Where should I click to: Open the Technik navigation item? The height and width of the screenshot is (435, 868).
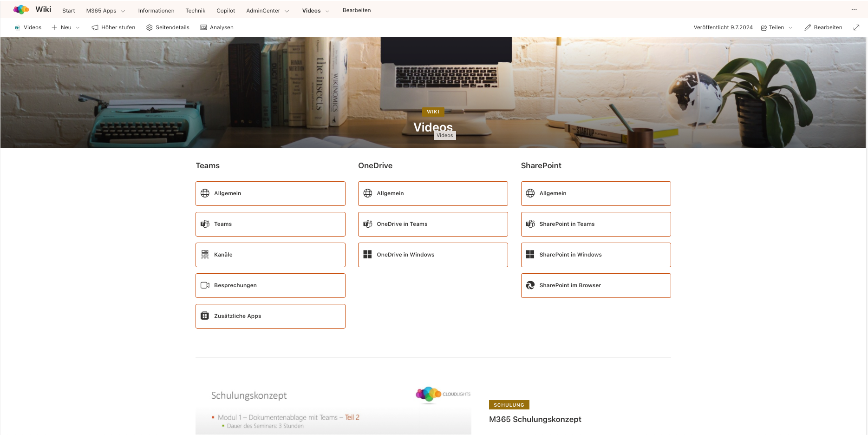(196, 11)
